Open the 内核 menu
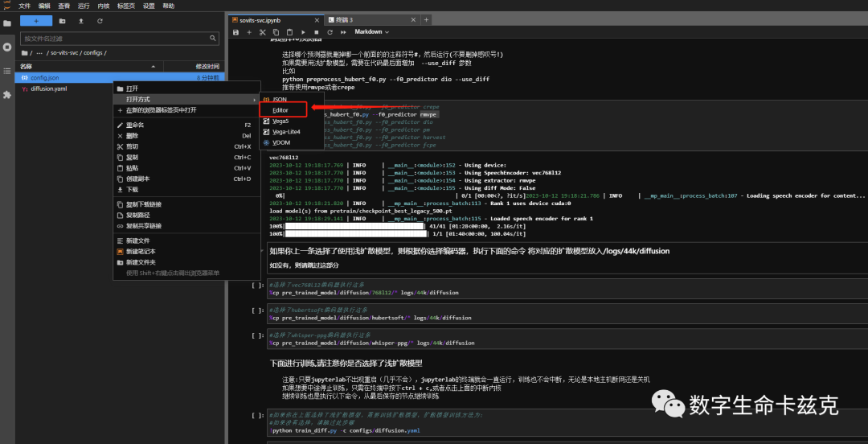 (104, 6)
